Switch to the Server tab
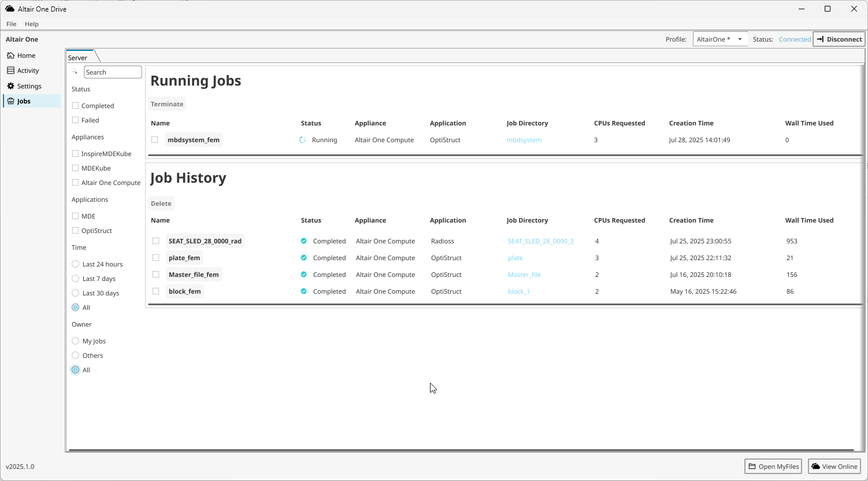This screenshot has width=868, height=481. 78,57
